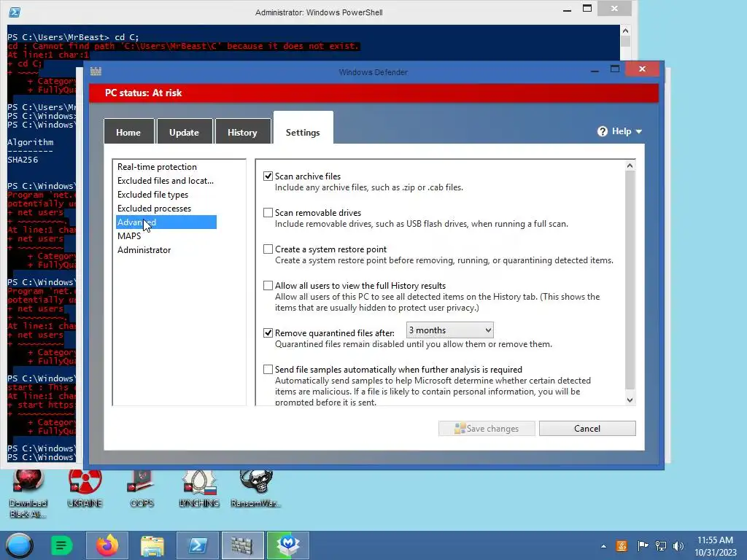Click the PowerShell window title icon
Viewport: 747px width, 560px height.
click(x=15, y=12)
